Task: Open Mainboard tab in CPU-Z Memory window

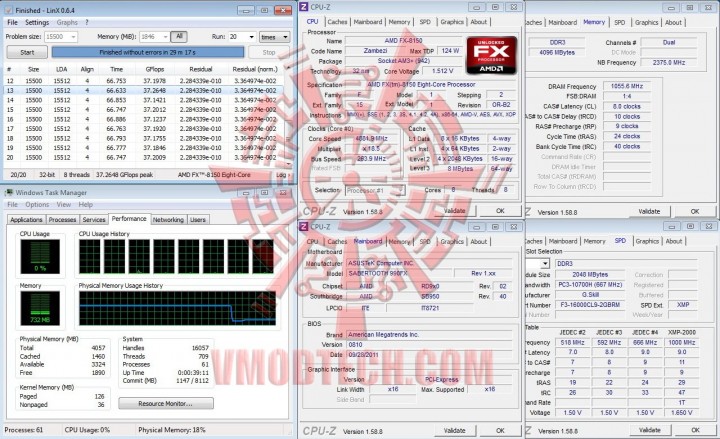Action: pos(562,22)
